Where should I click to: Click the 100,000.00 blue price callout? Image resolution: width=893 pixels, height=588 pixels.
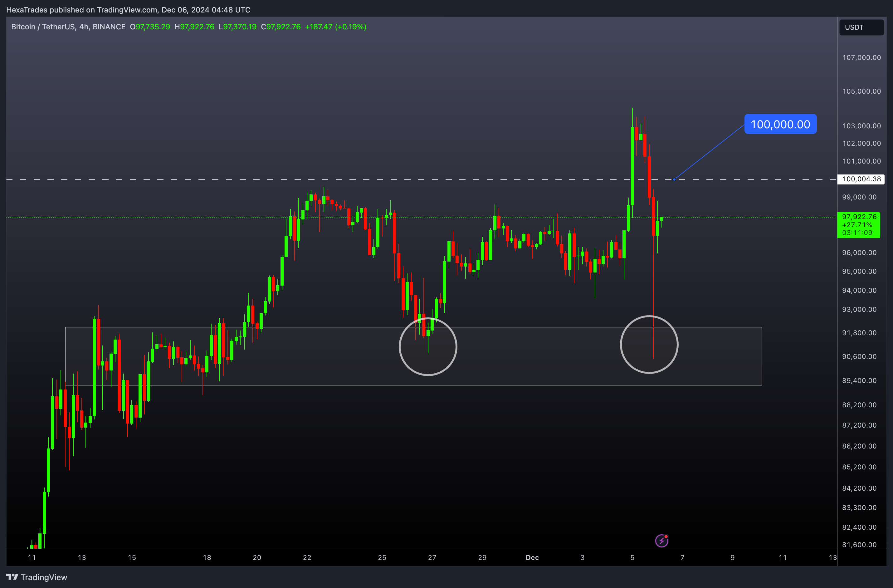780,124
